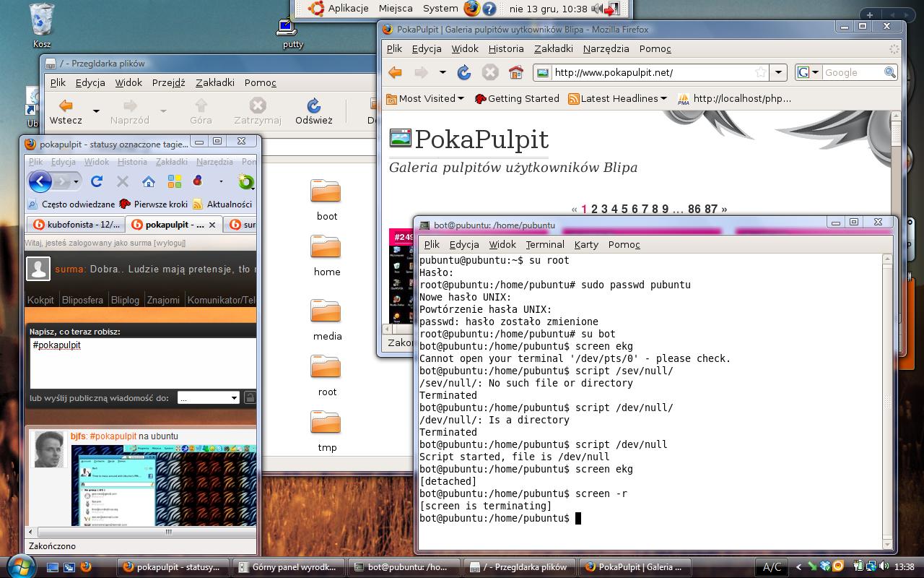Select the home folder
The image size is (924, 578).
tap(326, 255)
